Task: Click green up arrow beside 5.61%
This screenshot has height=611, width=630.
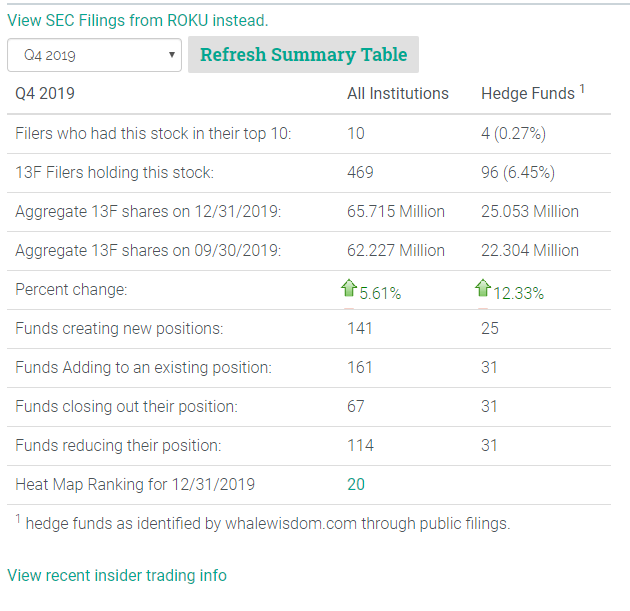Action: [x=349, y=289]
